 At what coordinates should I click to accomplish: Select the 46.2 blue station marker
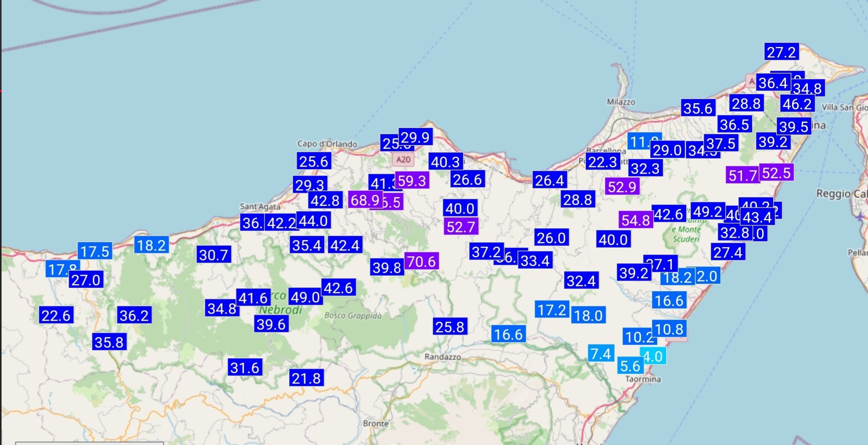pyautogui.click(x=797, y=104)
